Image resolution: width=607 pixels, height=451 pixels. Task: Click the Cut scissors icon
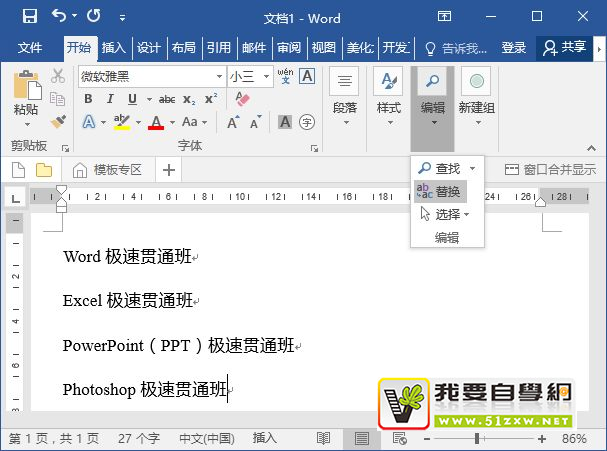coord(58,76)
